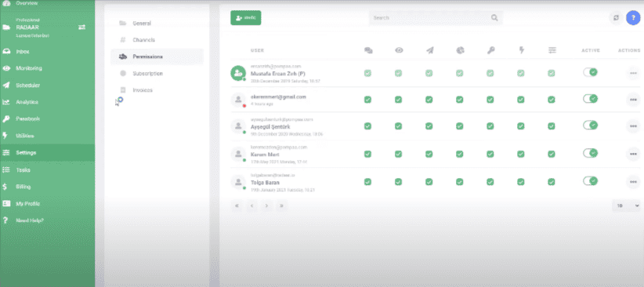Switch off Active toggle for Mustafa Ercan Zırh
644x287 pixels.
pos(590,72)
